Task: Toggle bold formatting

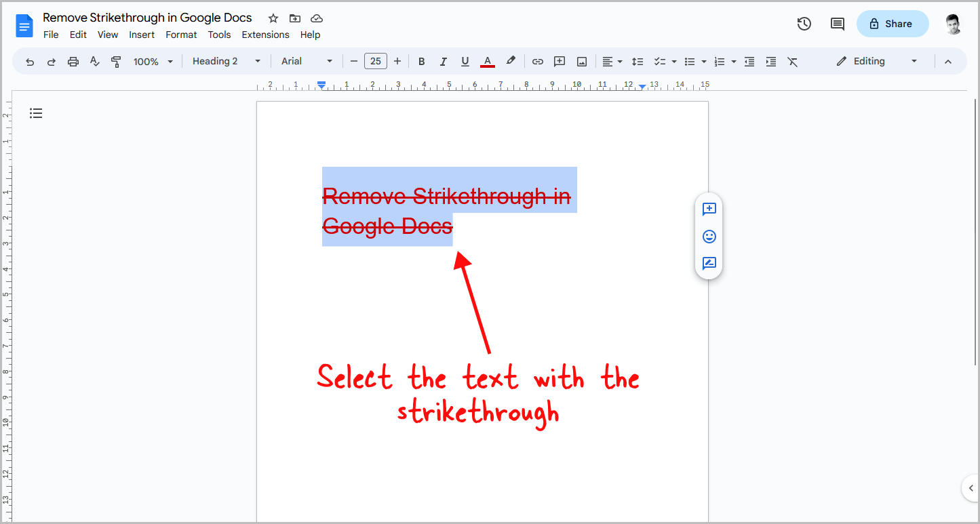Action: [421, 61]
